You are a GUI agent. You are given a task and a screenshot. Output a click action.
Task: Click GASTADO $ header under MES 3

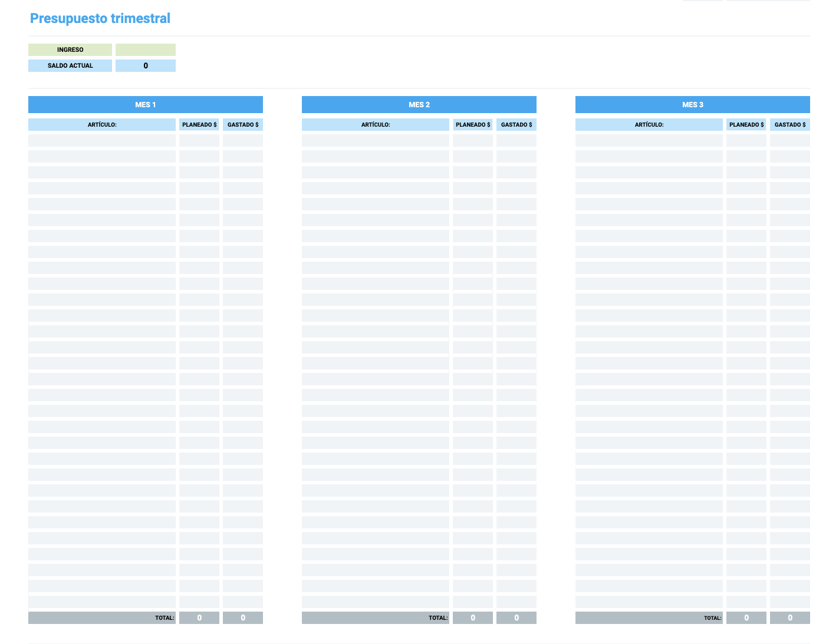tap(790, 124)
